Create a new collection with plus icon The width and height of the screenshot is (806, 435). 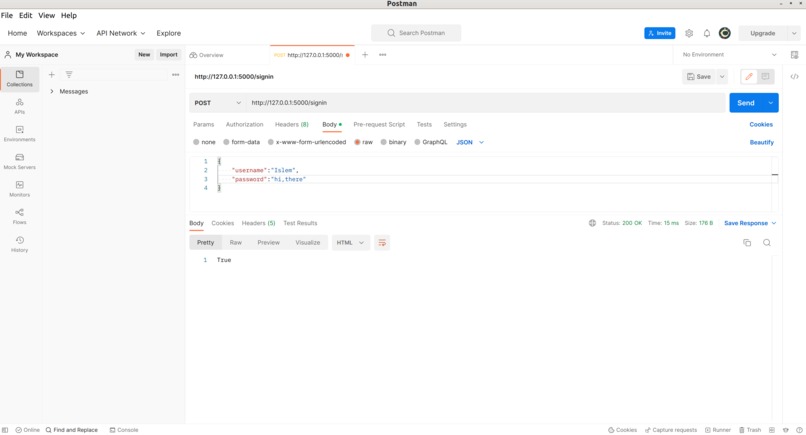[x=51, y=75]
